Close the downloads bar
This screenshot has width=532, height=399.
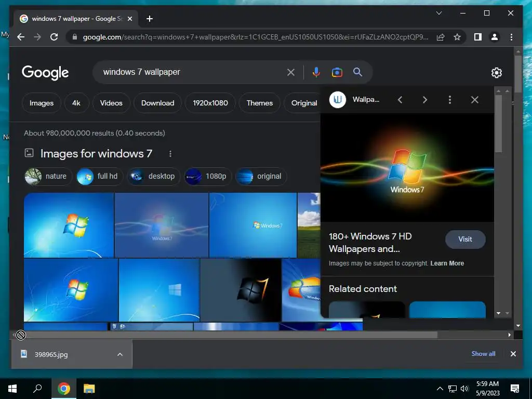coord(513,354)
